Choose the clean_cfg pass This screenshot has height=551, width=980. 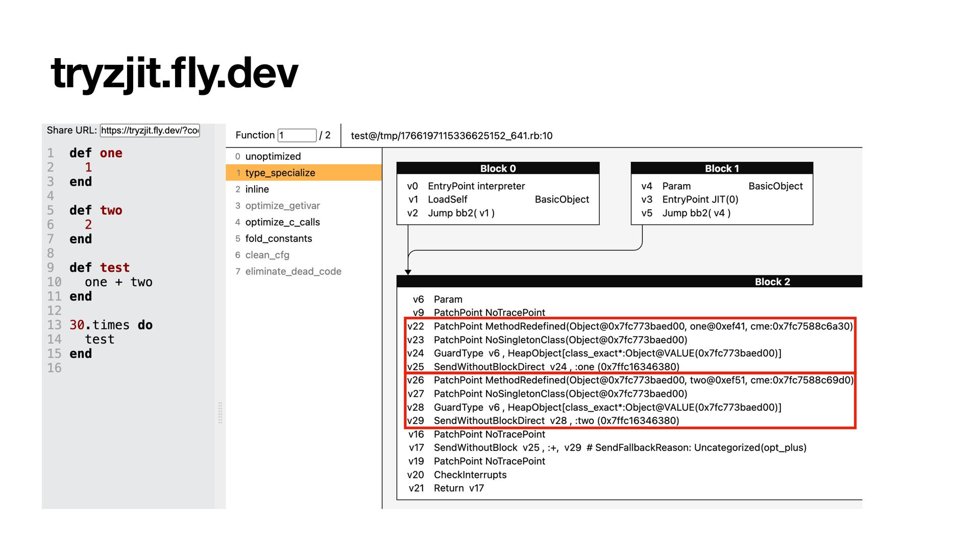[267, 255]
